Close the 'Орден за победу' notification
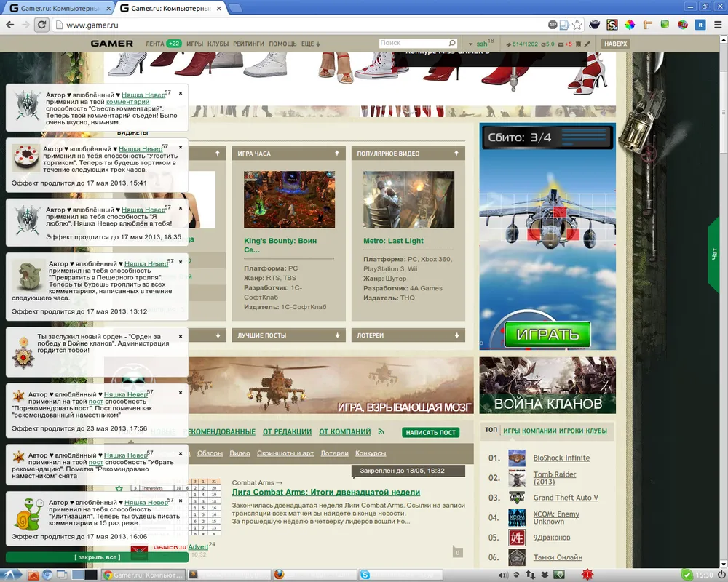The height and width of the screenshot is (582, 728). (x=181, y=337)
